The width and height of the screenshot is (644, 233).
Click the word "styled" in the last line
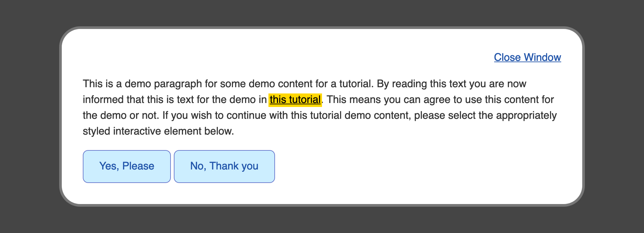pyautogui.click(x=97, y=131)
